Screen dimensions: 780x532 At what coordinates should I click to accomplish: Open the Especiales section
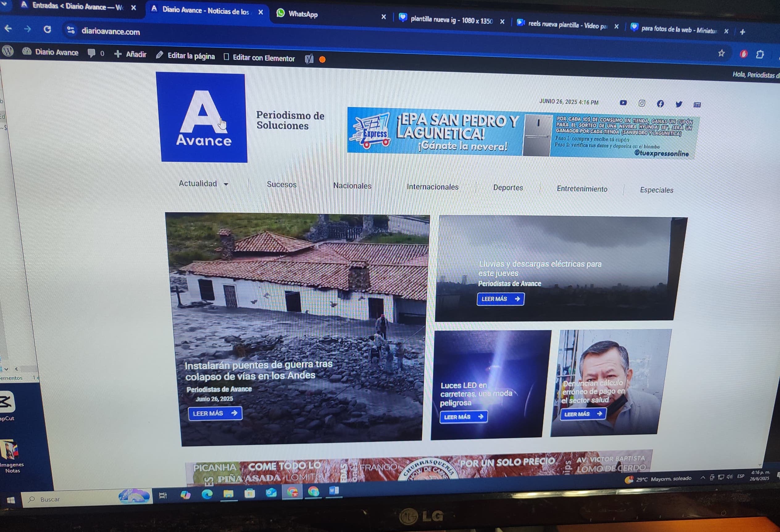pyautogui.click(x=657, y=190)
